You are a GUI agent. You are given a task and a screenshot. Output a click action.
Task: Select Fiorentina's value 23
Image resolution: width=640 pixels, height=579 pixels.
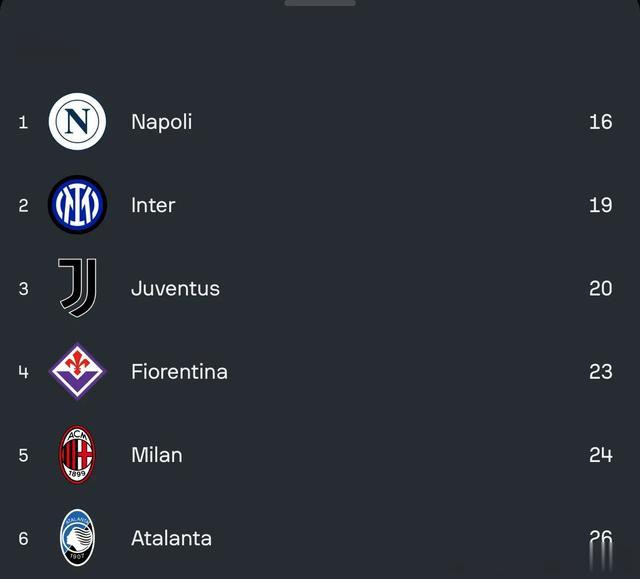600,371
